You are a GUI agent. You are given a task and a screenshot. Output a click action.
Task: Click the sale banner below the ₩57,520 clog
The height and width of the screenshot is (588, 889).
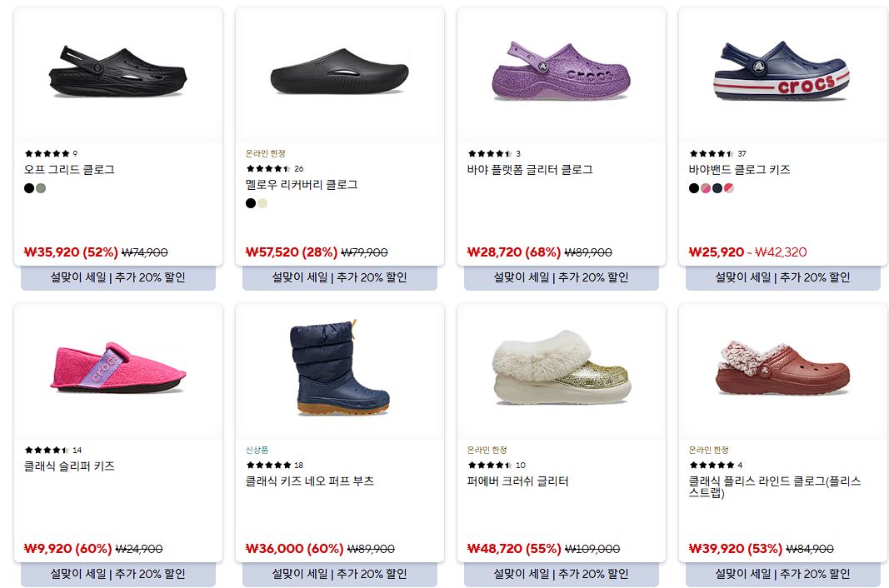[x=340, y=277]
